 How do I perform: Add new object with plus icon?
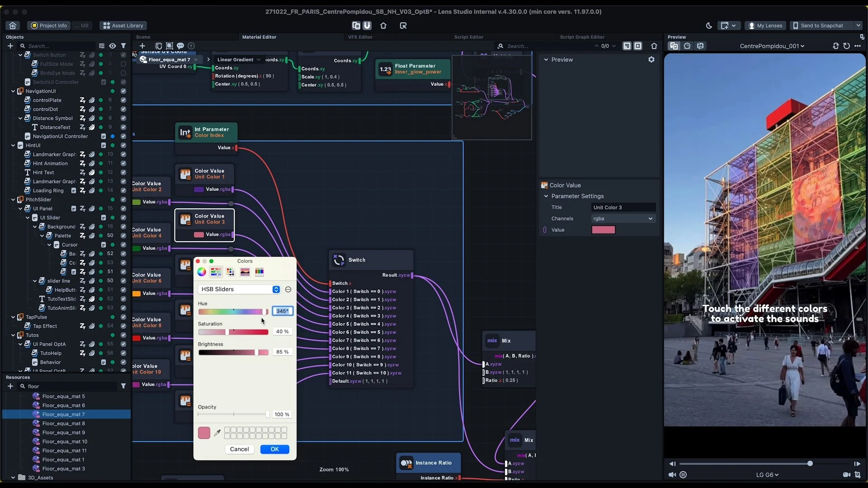point(10,46)
